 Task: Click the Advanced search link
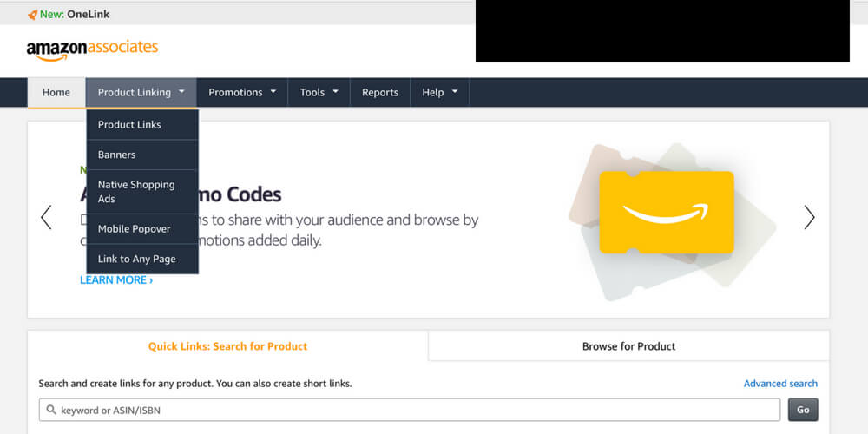[780, 384]
